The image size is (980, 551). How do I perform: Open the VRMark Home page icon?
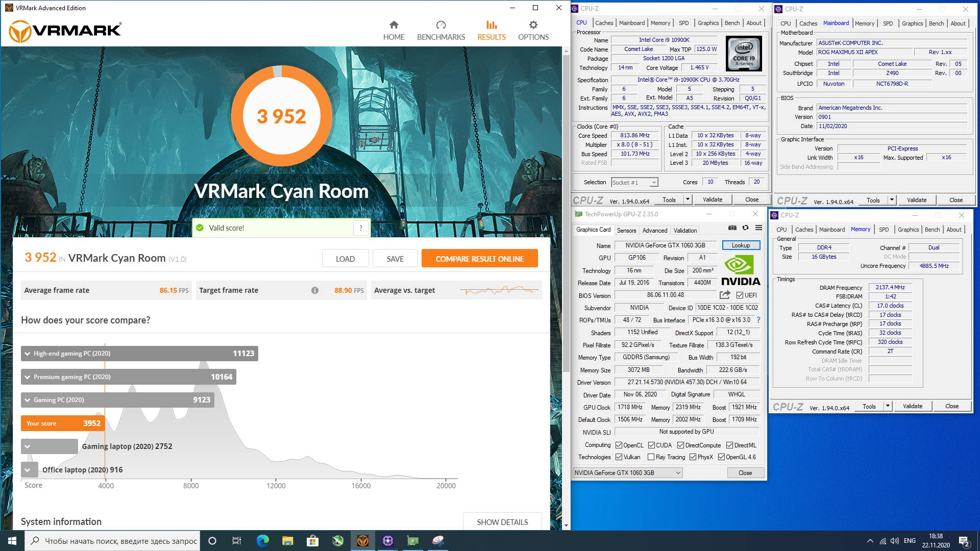click(x=394, y=25)
